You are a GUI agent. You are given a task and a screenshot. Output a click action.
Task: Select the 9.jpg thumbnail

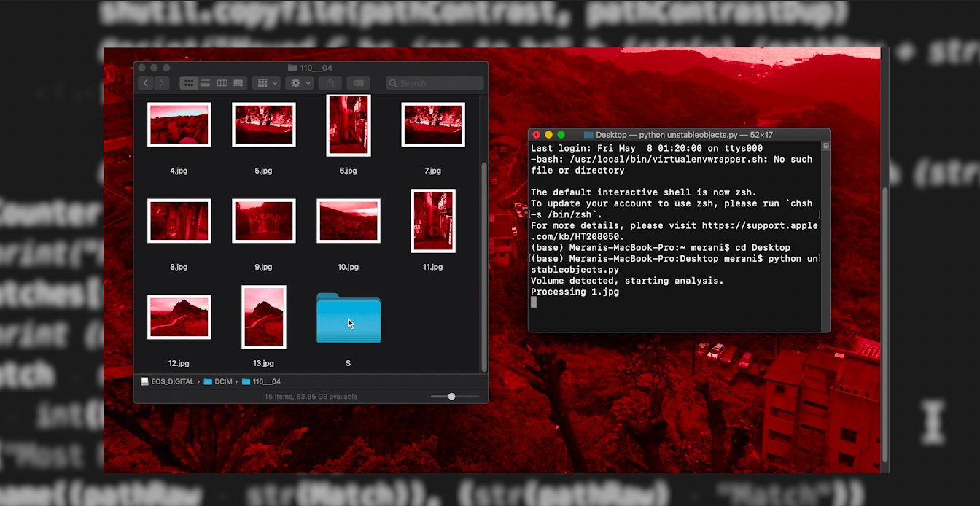coord(263,221)
